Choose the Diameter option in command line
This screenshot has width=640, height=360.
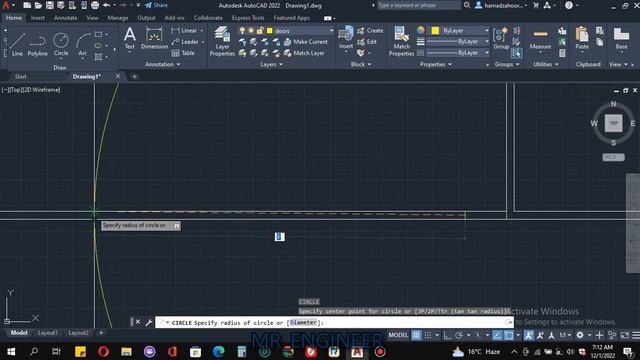[303, 322]
